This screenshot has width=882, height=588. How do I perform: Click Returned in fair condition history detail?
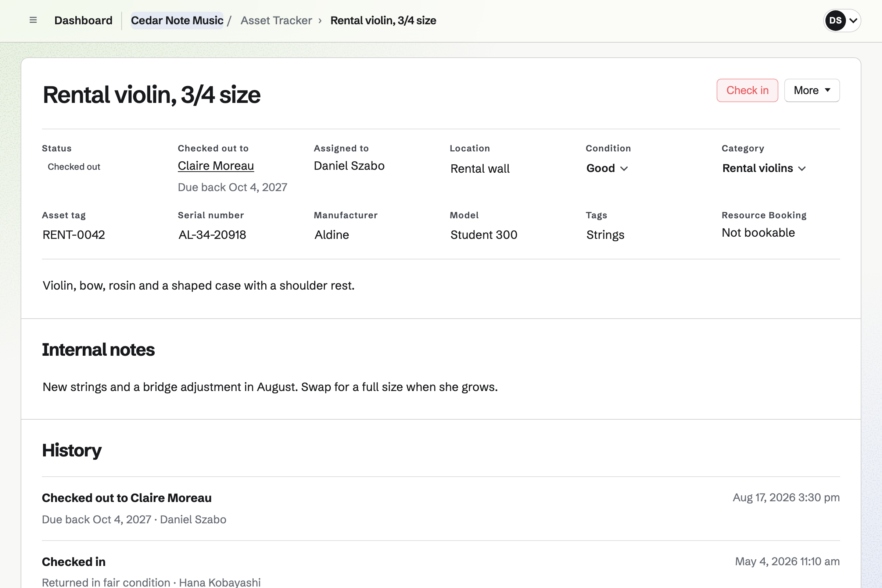(x=151, y=582)
